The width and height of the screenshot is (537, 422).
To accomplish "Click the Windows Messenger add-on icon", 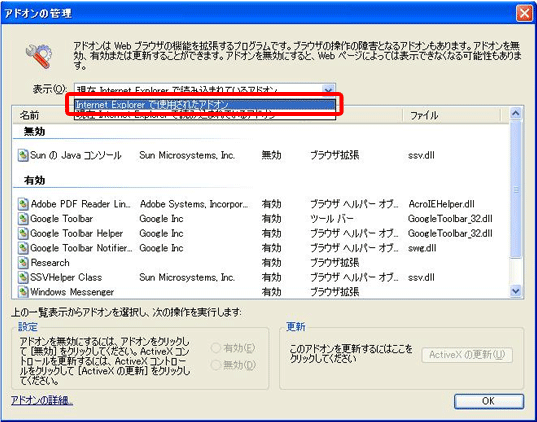I will 23,292.
